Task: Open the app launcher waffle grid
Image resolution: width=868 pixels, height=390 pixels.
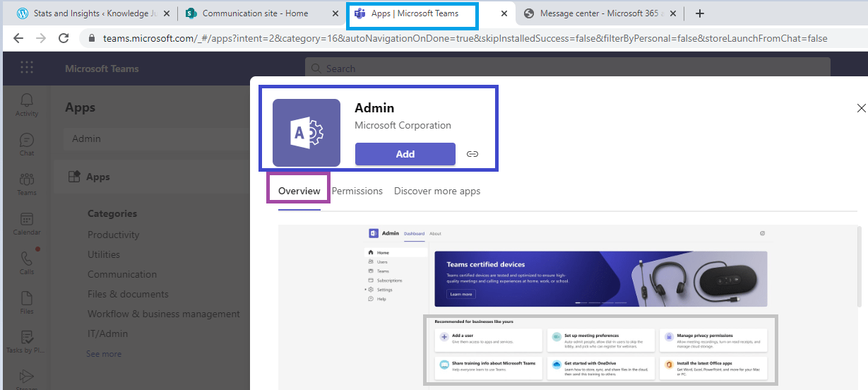Action: 27,68
